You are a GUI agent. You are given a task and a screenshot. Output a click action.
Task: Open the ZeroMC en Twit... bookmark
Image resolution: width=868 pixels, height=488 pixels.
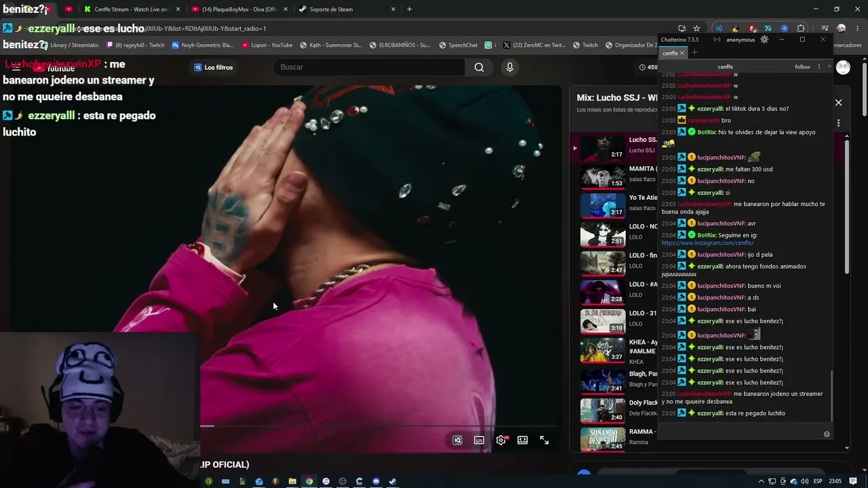coord(534,45)
